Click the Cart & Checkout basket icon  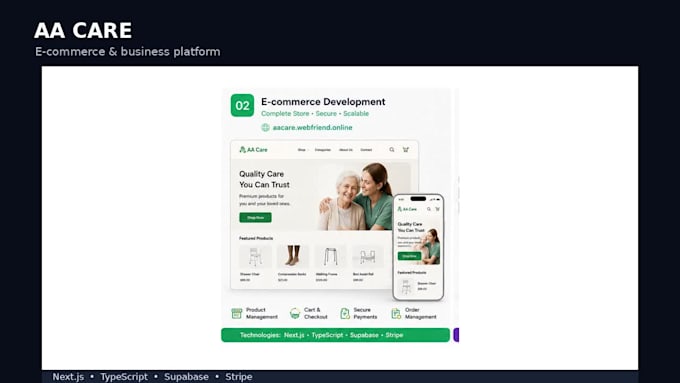pos(295,313)
